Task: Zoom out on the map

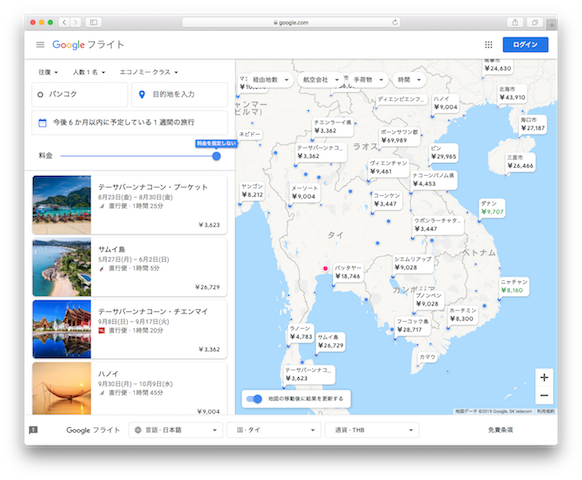Action: pos(544,395)
